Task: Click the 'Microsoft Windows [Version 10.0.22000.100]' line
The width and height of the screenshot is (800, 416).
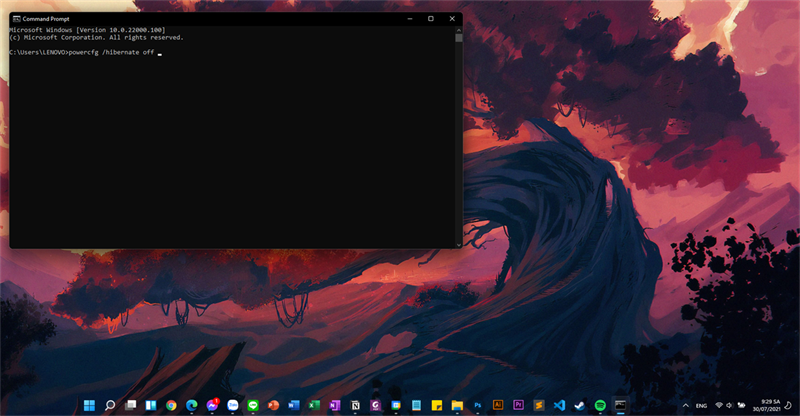Action: tap(87, 30)
